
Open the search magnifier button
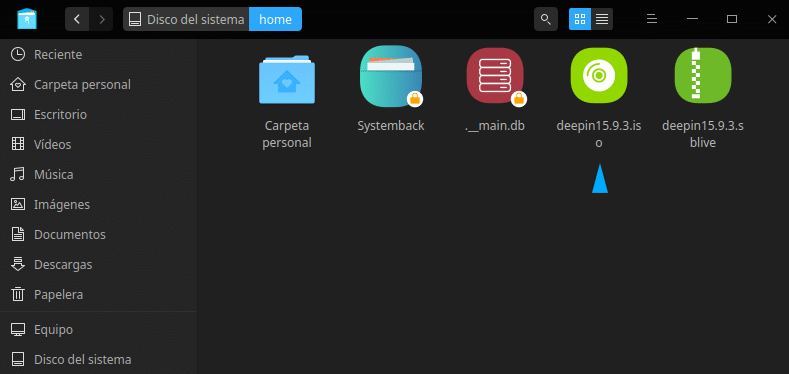tap(545, 19)
